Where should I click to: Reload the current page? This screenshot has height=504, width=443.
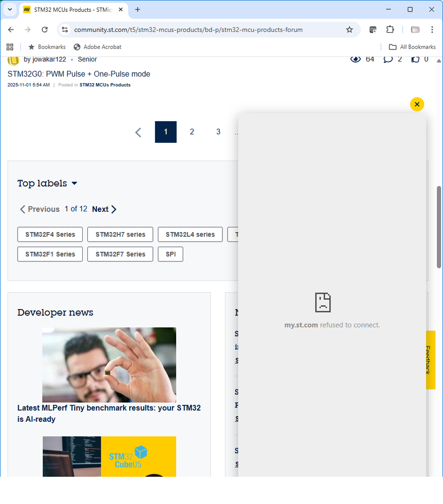click(x=45, y=30)
